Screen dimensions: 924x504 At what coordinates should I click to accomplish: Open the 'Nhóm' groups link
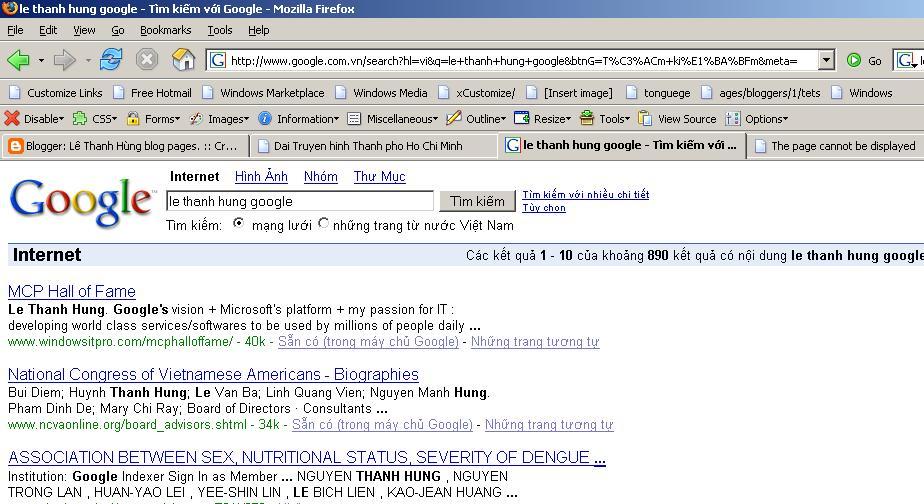click(x=321, y=176)
